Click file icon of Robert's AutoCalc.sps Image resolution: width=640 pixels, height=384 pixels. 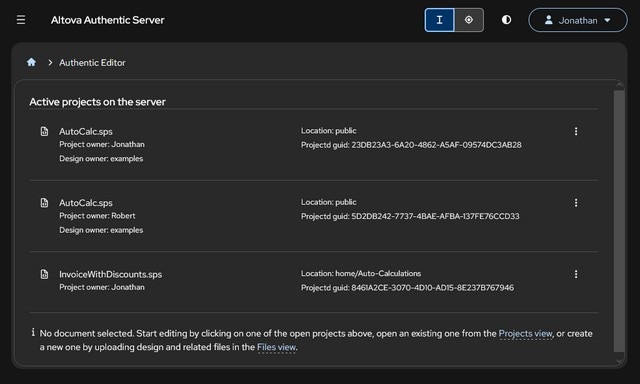tap(44, 202)
